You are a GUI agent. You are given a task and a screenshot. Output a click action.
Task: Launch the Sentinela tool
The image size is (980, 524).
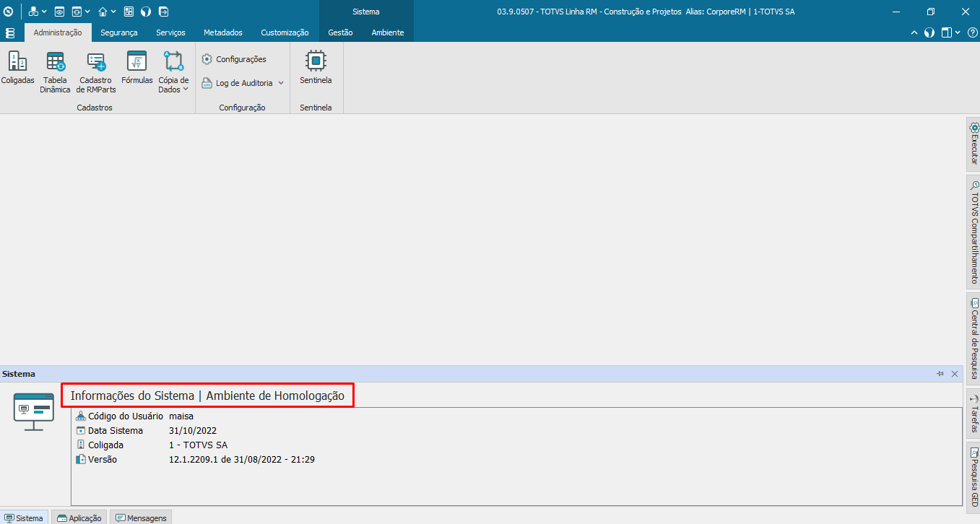(x=316, y=69)
